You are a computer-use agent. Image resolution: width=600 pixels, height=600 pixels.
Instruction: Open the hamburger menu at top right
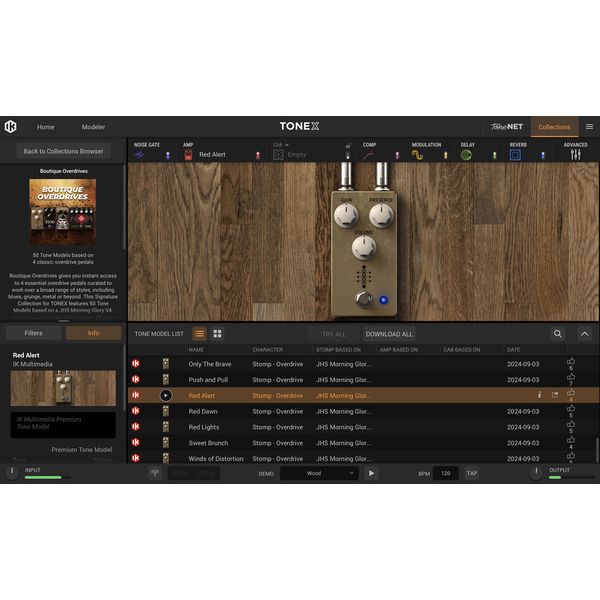(x=589, y=127)
